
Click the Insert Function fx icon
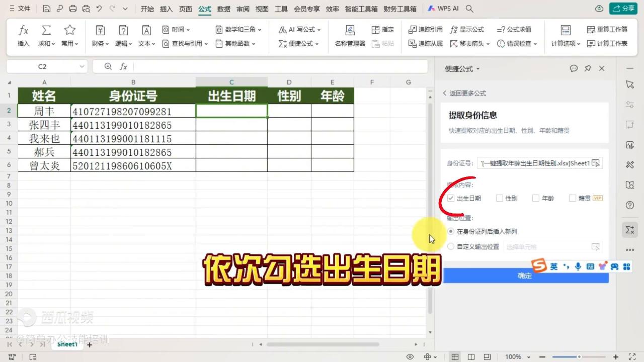point(24,30)
